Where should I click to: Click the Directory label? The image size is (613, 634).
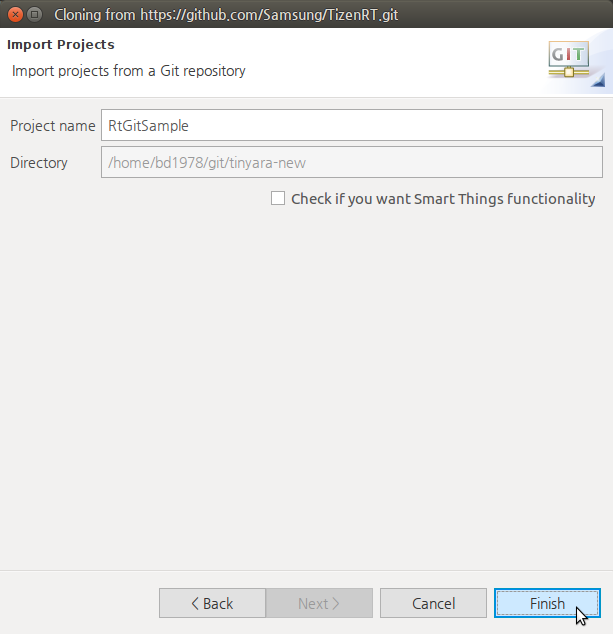click(x=39, y=162)
